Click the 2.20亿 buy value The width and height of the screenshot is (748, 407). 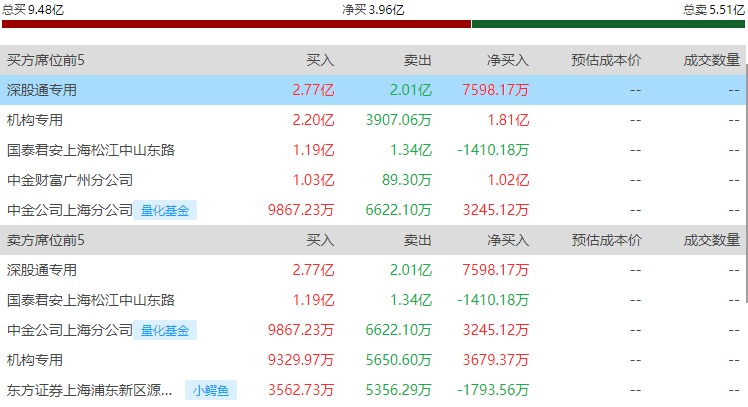(313, 120)
